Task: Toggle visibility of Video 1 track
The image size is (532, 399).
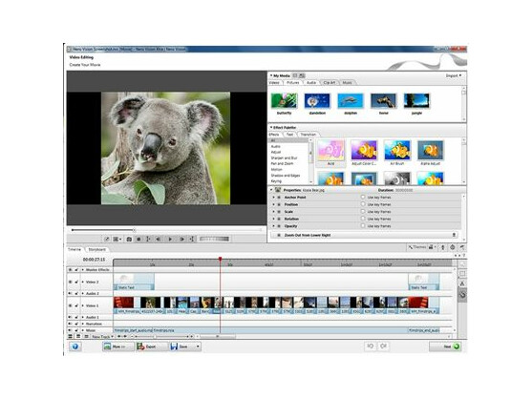Action: coord(71,305)
